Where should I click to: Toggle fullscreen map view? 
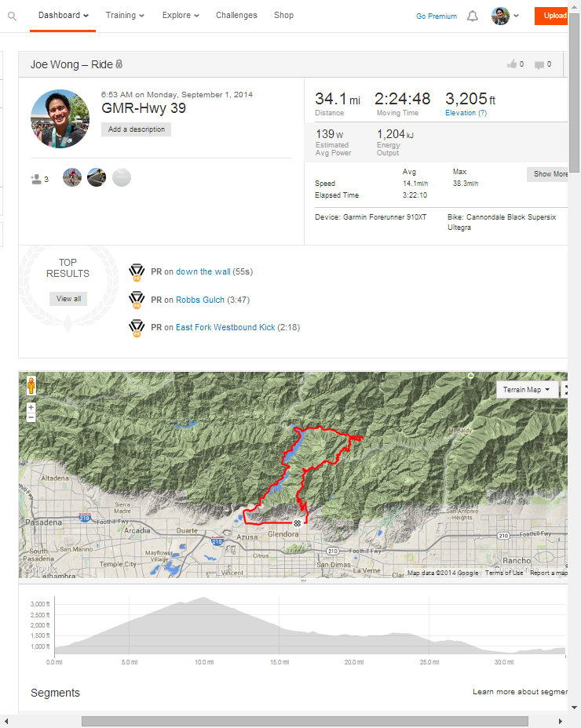565,389
